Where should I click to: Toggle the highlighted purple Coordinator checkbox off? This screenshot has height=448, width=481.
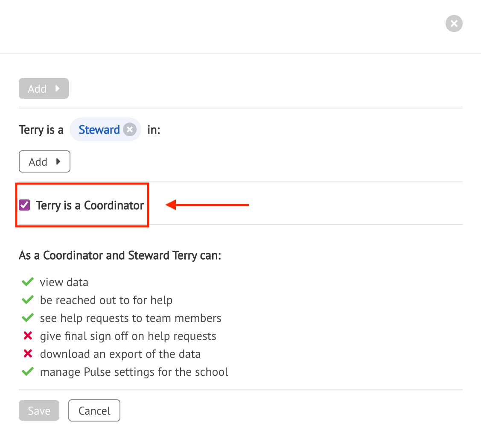tap(24, 205)
